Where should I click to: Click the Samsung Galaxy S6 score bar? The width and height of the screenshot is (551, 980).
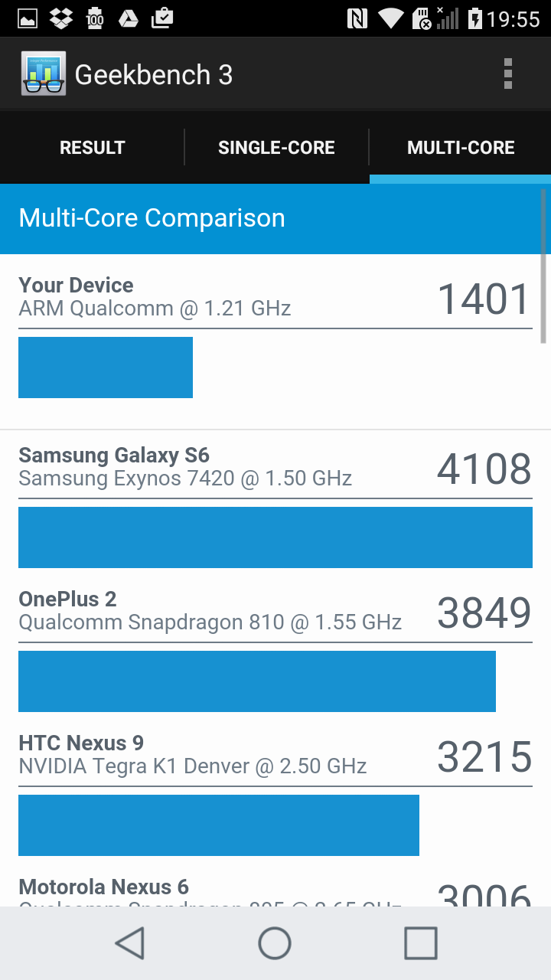tap(275, 537)
